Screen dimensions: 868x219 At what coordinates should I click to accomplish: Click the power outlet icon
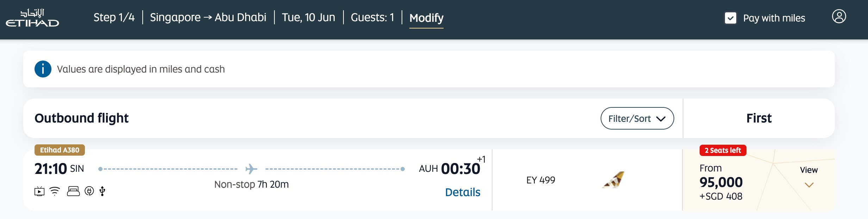pos(89,191)
